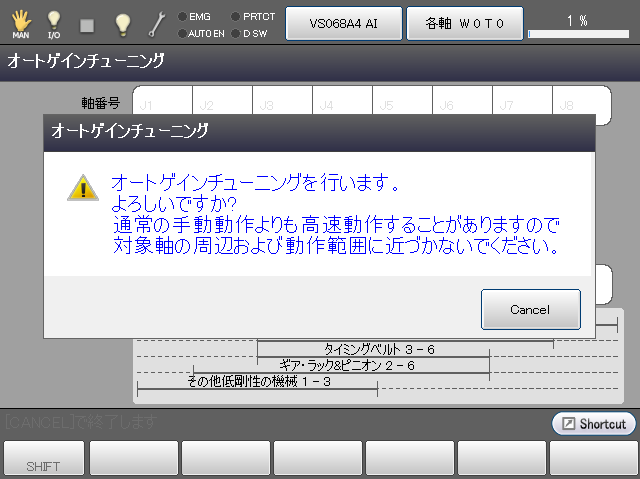Click the その他低剛性の機械 1-3 range bar
Image resolution: width=640 pixels, height=479 pixels.
pyautogui.click(x=258, y=382)
